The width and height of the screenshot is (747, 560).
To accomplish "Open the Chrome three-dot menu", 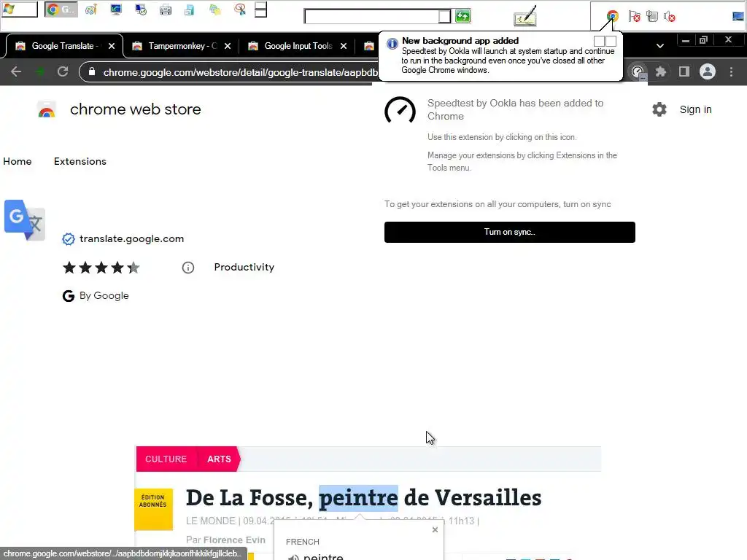I will [x=731, y=72].
